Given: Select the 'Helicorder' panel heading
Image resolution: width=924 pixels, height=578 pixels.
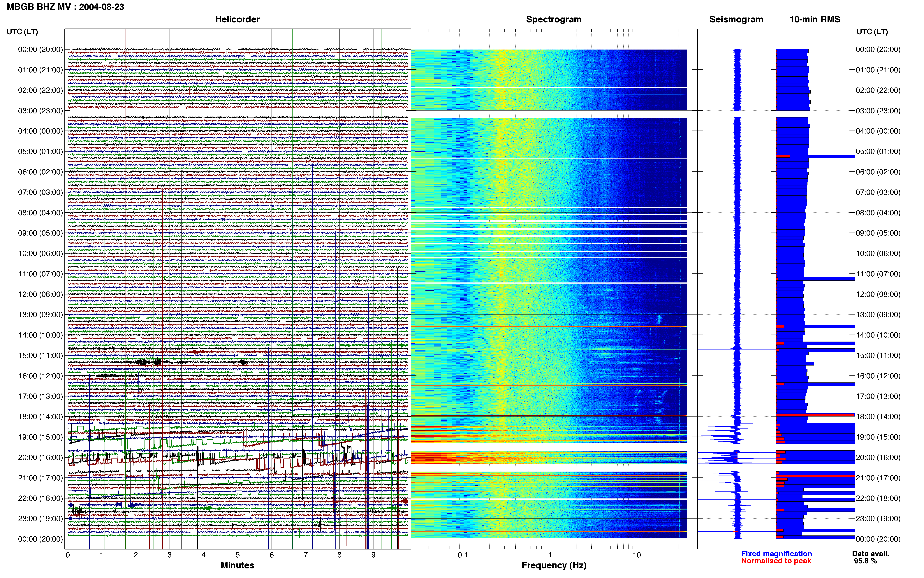Looking at the screenshot, I should click(x=237, y=20).
